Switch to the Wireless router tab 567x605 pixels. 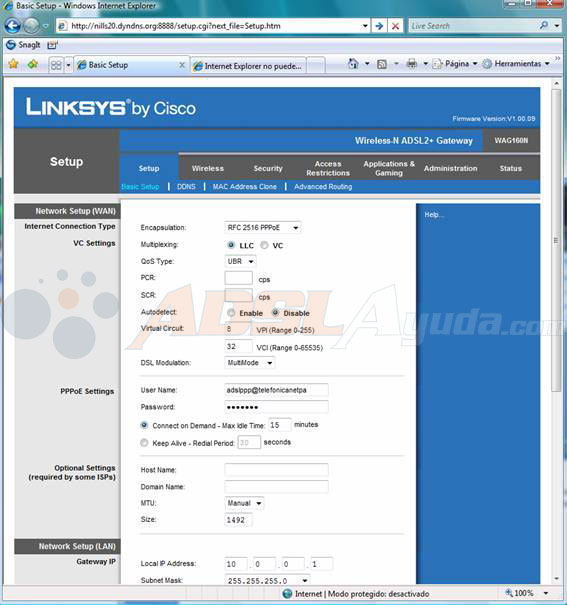tap(208, 168)
